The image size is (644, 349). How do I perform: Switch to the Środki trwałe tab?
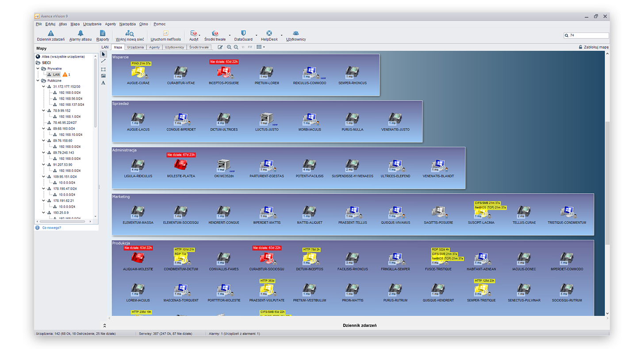[x=199, y=47]
